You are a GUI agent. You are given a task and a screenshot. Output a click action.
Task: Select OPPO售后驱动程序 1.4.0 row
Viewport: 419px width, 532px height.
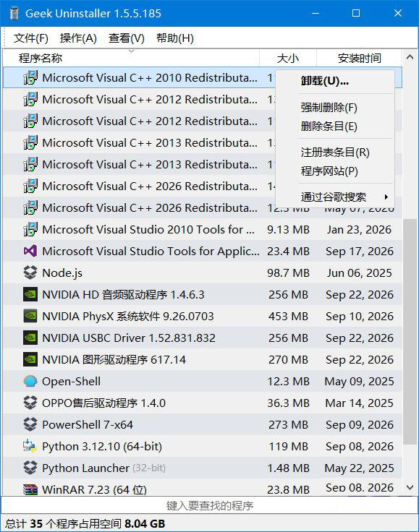point(203,403)
